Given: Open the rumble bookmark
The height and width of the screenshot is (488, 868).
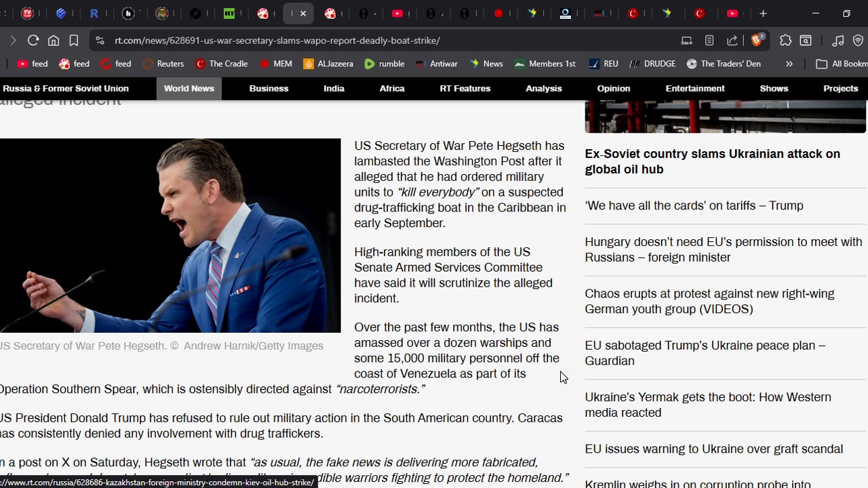Looking at the screenshot, I should coord(384,64).
